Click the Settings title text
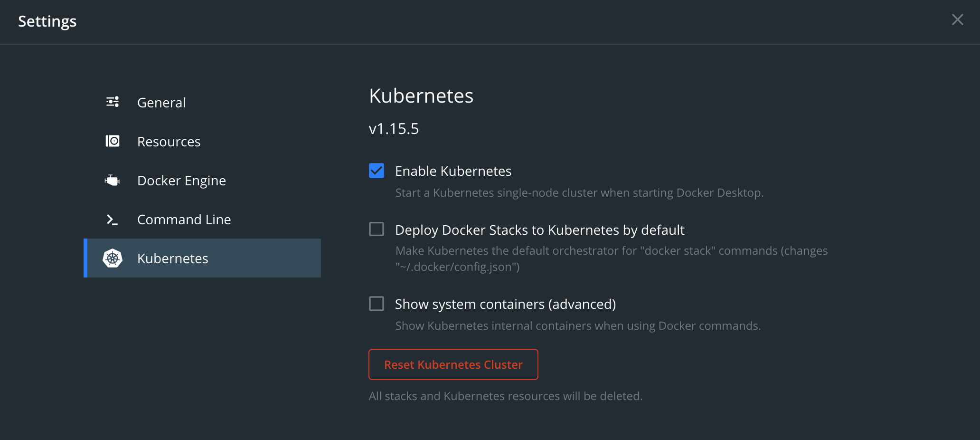Screen dimensions: 980x440 coord(47,21)
